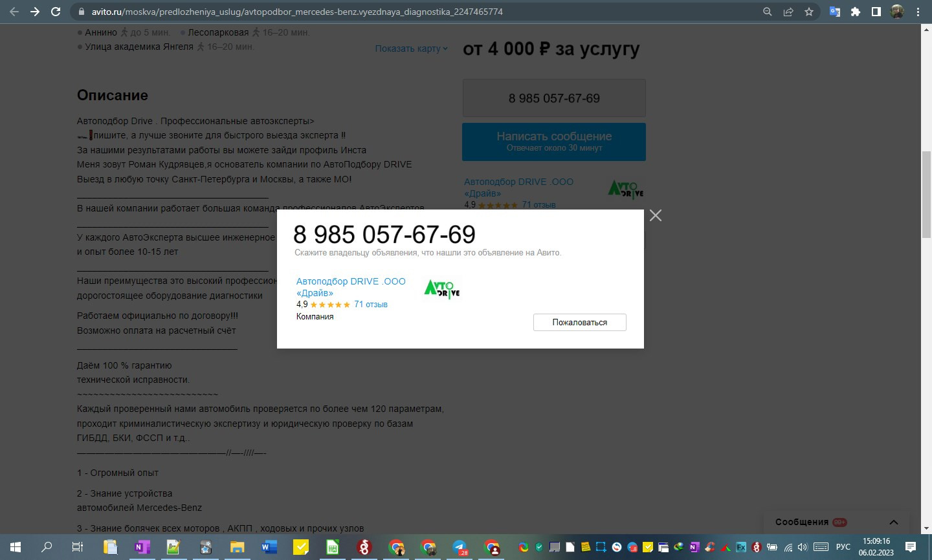The image size is (932, 560).
Task: Open the yellow sticky notes taskbar icon
Action: pyautogui.click(x=301, y=547)
